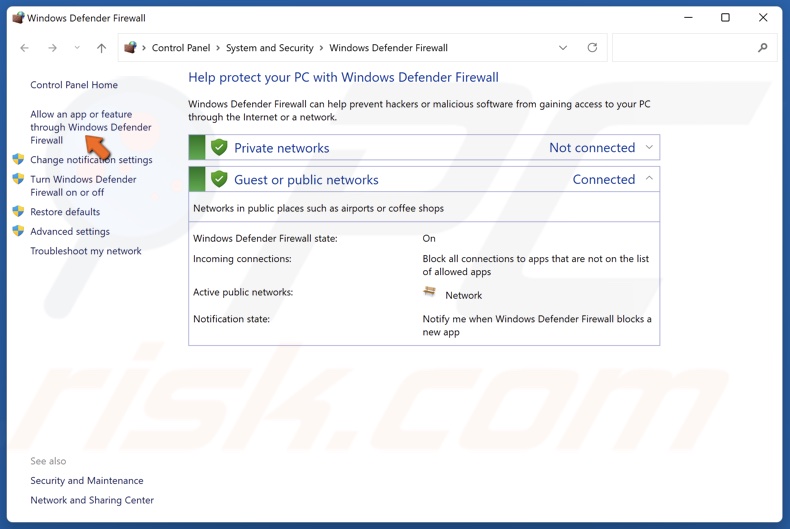The width and height of the screenshot is (790, 529).
Task: Click the Windows Defender Firewall state label
Action: [265, 238]
